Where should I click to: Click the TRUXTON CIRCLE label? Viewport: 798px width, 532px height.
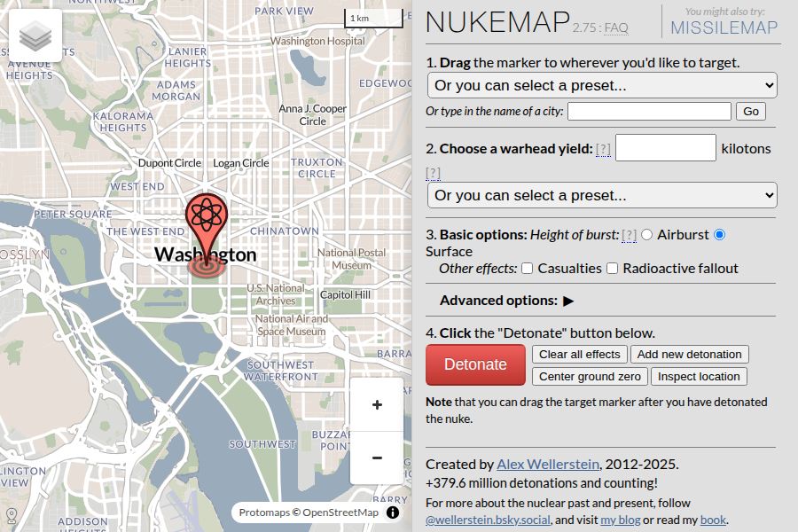pos(317,168)
